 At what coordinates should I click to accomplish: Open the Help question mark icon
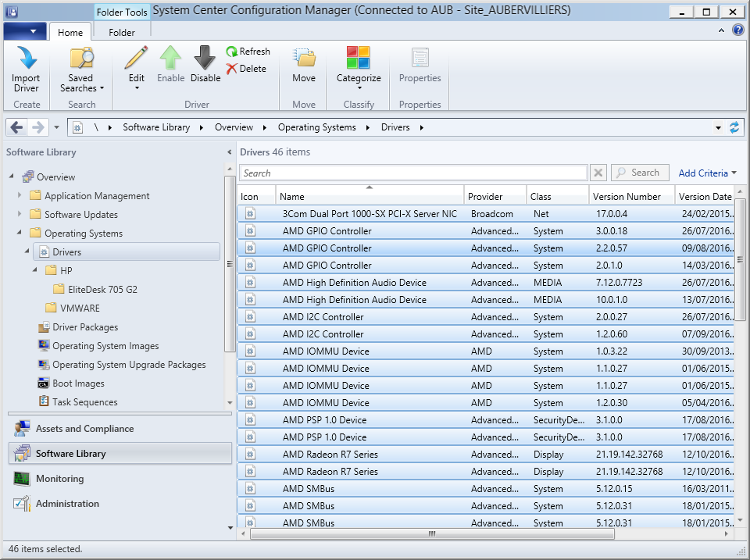coord(738,30)
